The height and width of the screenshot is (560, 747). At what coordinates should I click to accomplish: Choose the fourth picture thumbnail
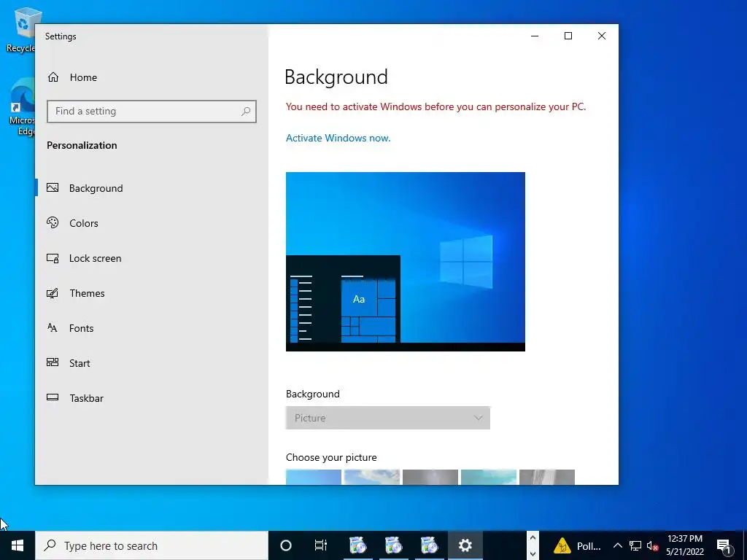(x=488, y=477)
